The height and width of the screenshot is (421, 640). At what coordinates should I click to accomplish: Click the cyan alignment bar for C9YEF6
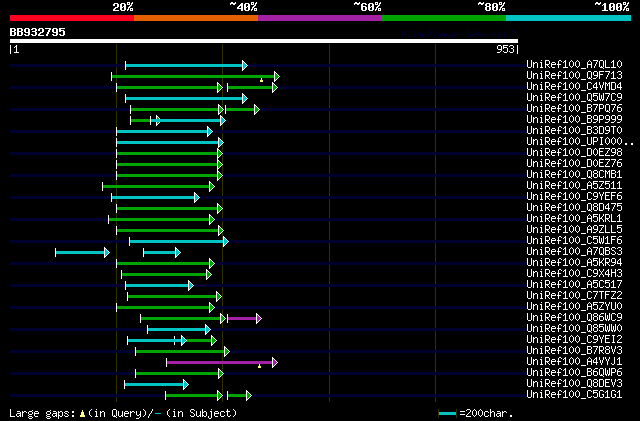(x=155, y=198)
